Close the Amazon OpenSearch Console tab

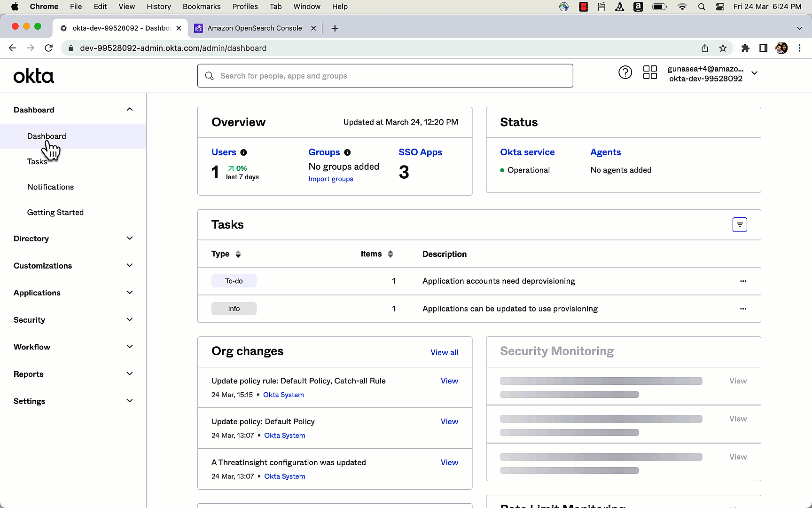pos(313,28)
